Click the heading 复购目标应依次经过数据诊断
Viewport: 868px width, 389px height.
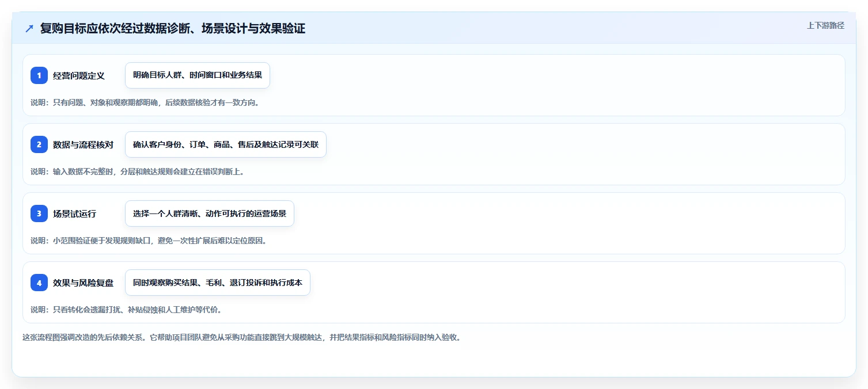172,29
